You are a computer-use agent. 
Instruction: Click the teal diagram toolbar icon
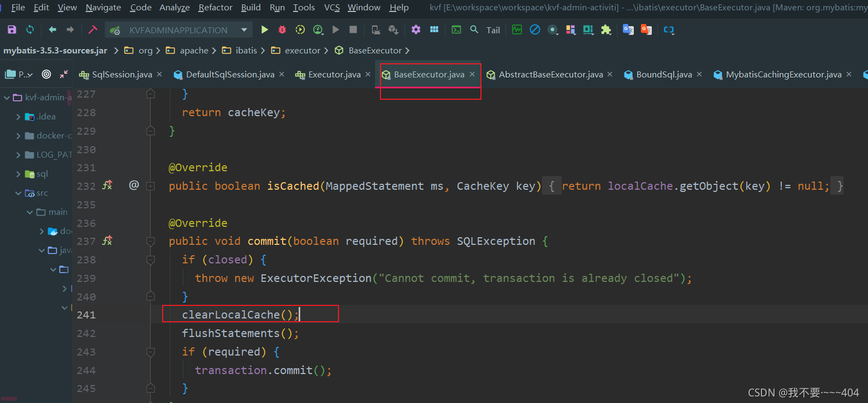point(588,29)
